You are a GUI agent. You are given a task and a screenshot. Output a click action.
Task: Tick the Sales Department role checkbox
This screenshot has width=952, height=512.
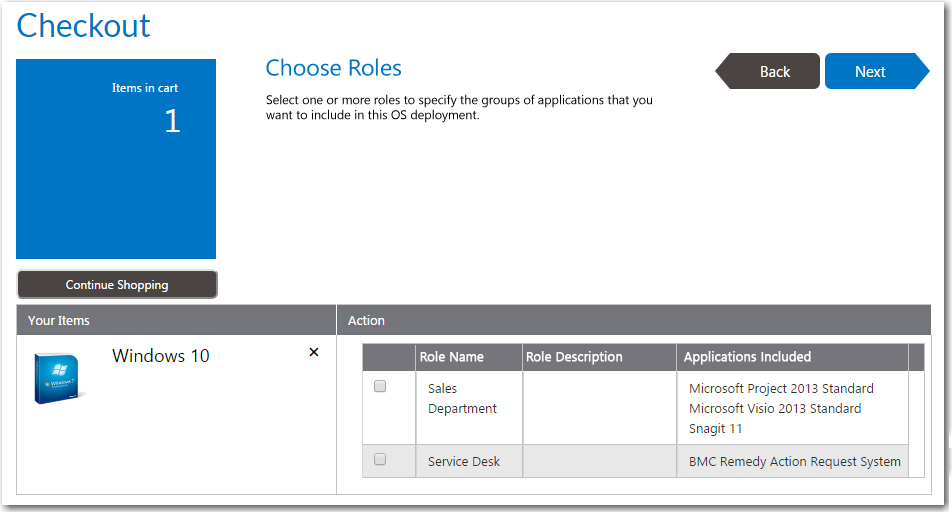pyautogui.click(x=380, y=386)
